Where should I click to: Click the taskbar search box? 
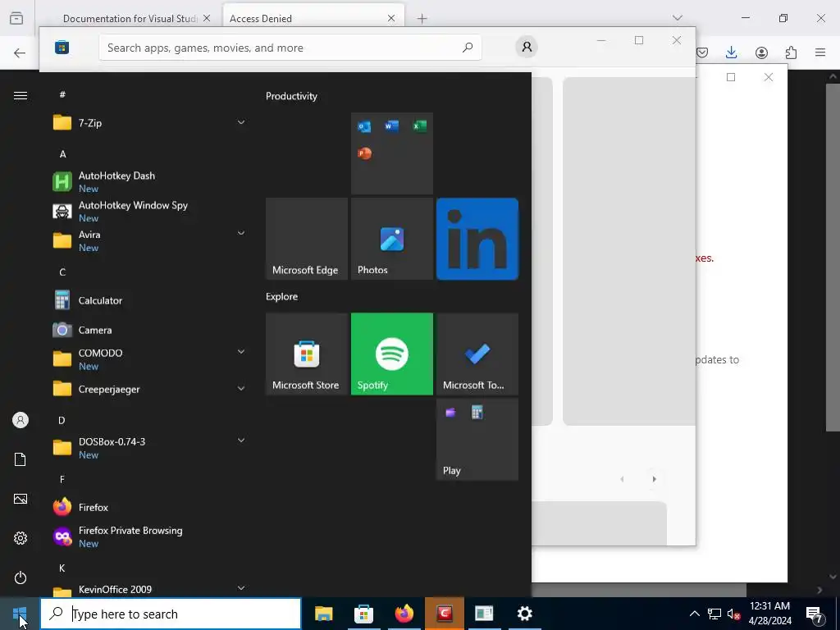point(171,614)
